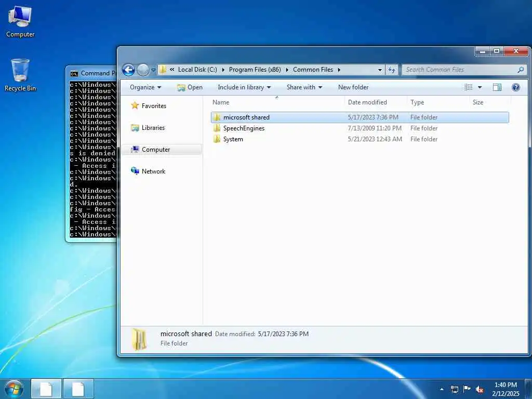Click the Network icon in sidebar

coord(135,171)
